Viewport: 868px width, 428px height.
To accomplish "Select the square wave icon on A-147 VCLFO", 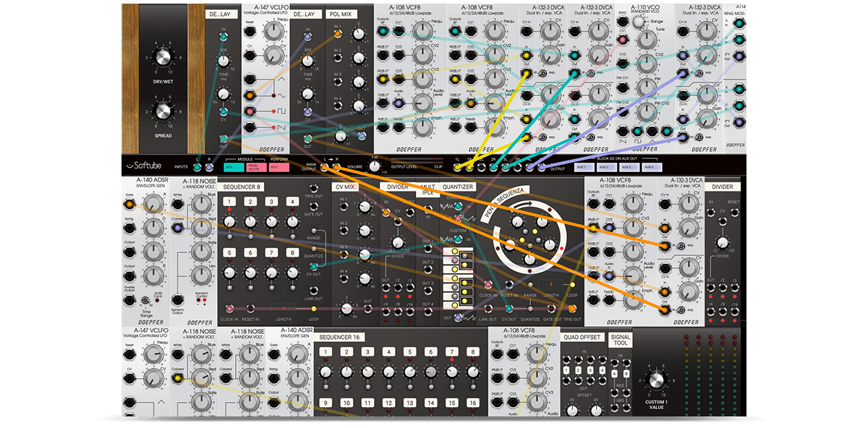I will click(x=281, y=111).
